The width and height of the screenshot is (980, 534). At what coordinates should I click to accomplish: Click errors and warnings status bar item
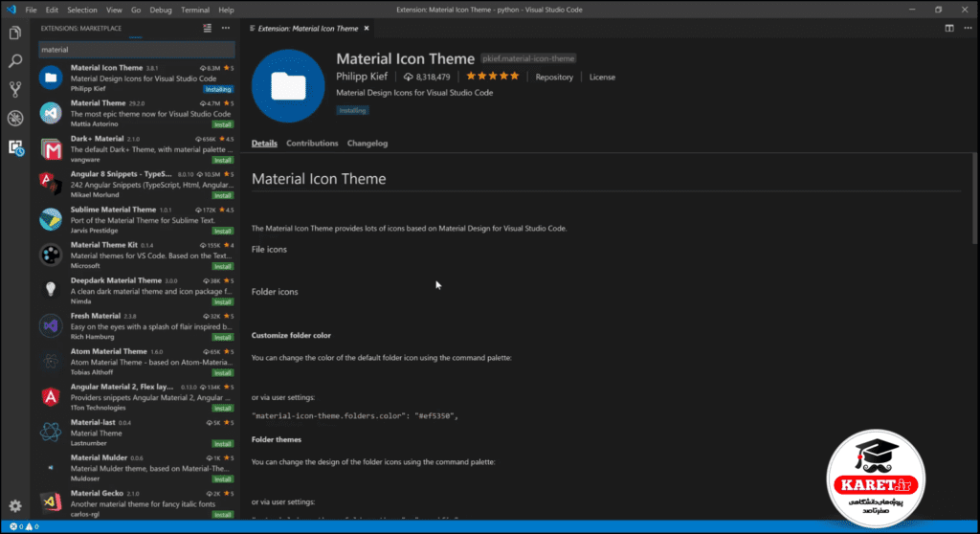24,526
